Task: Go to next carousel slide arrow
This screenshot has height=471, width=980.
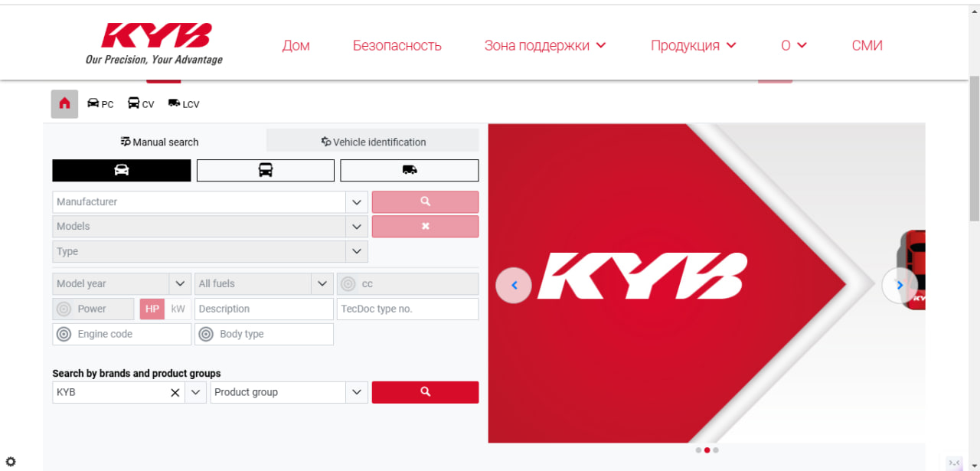Action: pos(900,285)
